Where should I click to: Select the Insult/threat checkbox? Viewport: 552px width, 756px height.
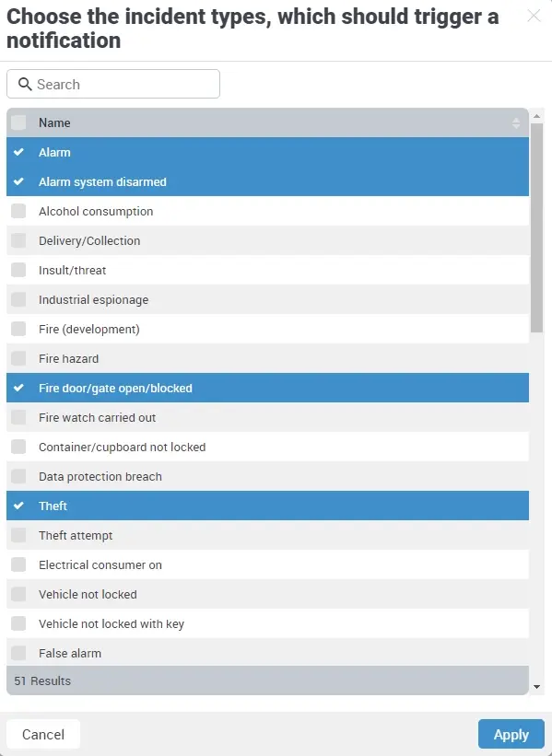pyautogui.click(x=18, y=270)
